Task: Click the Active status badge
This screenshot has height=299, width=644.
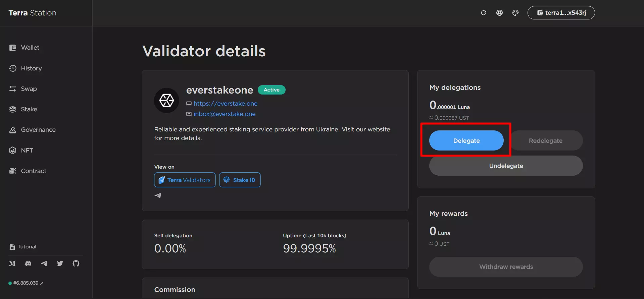Action: (271, 90)
